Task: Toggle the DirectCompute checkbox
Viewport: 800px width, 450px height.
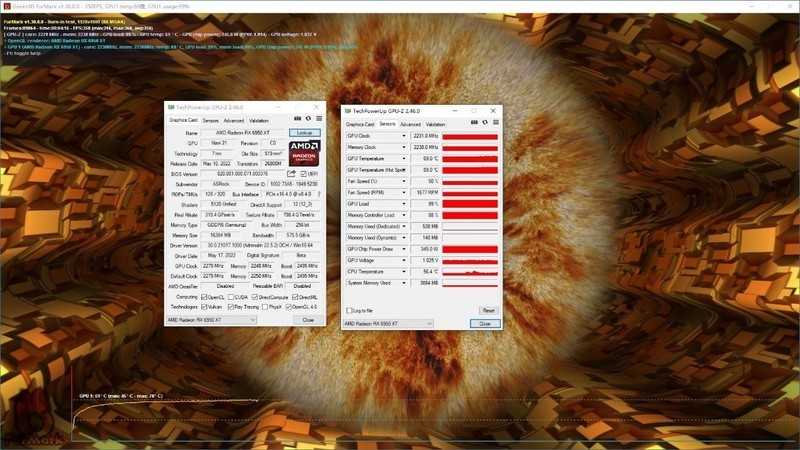Action: [255, 297]
